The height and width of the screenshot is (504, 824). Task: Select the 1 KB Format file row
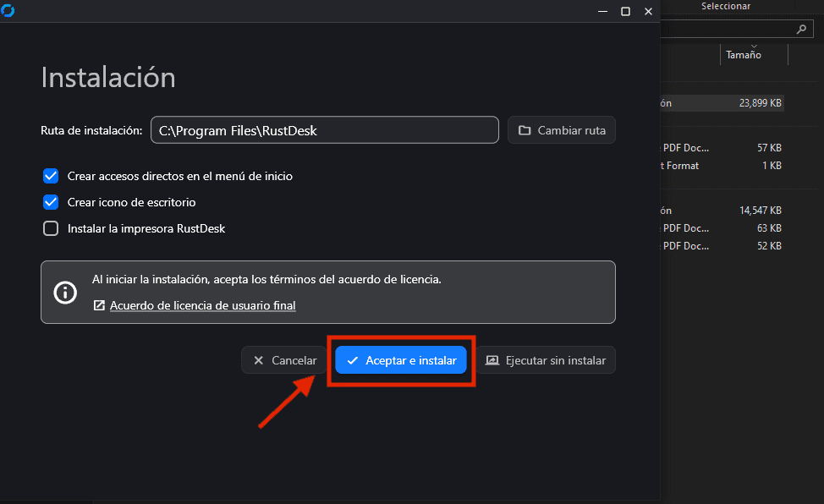pyautogui.click(x=722, y=166)
